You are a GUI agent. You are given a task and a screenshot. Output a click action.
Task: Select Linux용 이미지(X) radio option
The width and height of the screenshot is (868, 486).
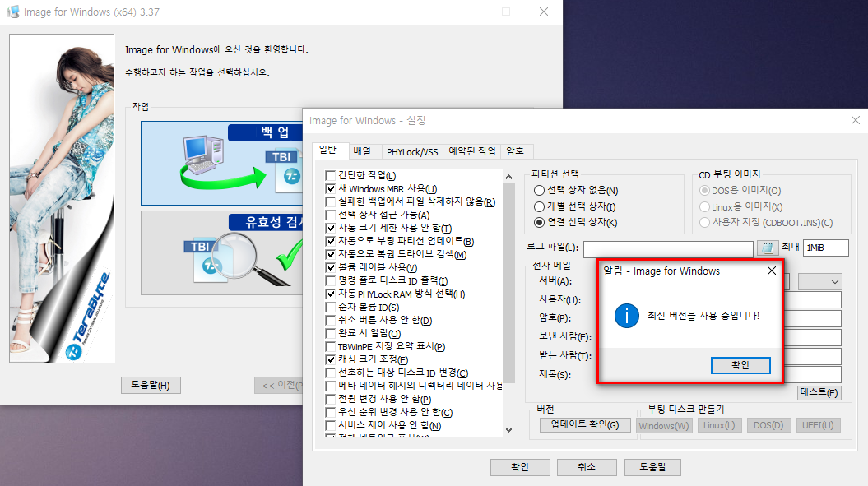click(705, 206)
